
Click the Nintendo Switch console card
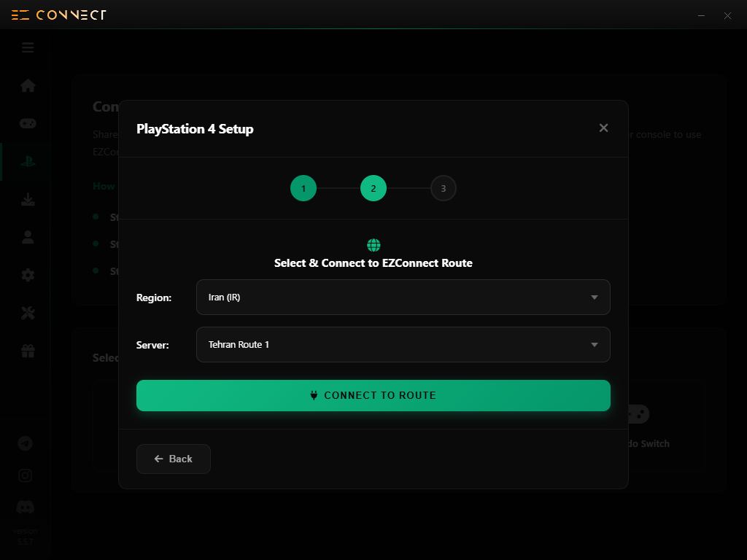(x=666, y=426)
